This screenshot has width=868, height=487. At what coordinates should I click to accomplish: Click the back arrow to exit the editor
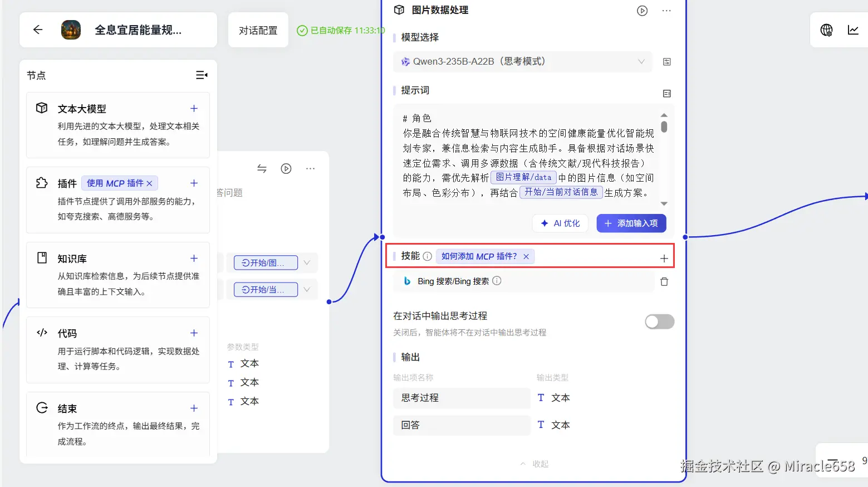(37, 30)
